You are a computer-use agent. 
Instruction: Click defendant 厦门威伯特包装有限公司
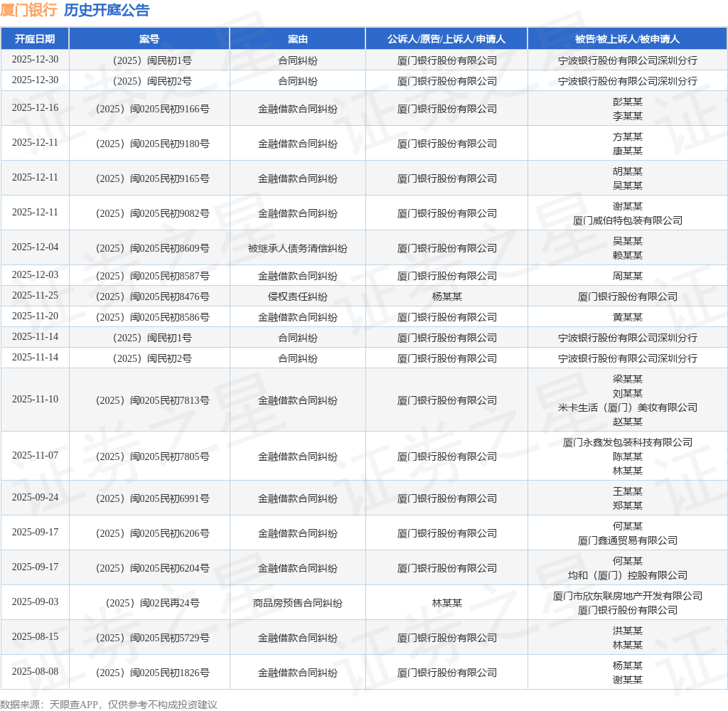tap(627, 220)
